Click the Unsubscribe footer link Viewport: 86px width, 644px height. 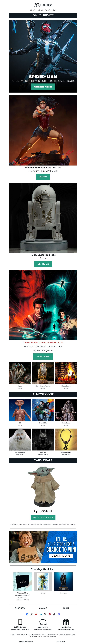(60, 641)
